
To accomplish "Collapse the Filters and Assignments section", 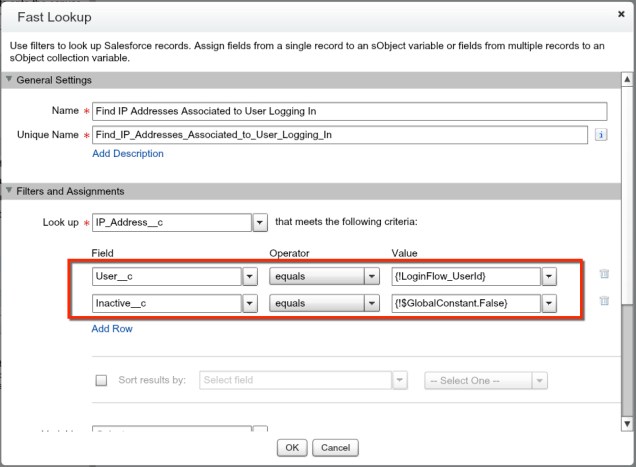I will (10, 191).
